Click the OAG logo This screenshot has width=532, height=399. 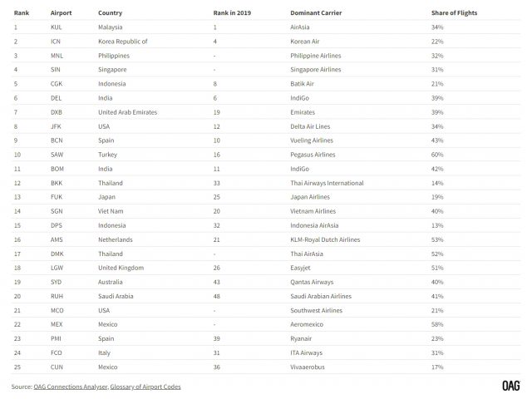510,386
